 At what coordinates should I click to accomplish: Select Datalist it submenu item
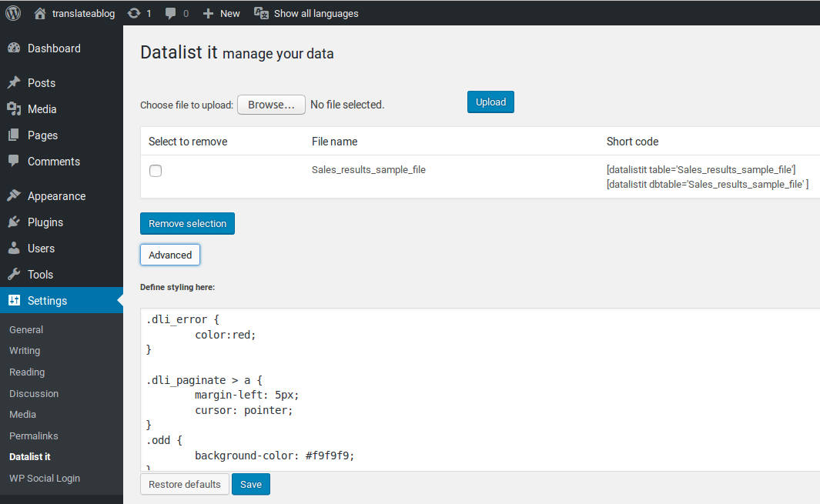point(30,456)
